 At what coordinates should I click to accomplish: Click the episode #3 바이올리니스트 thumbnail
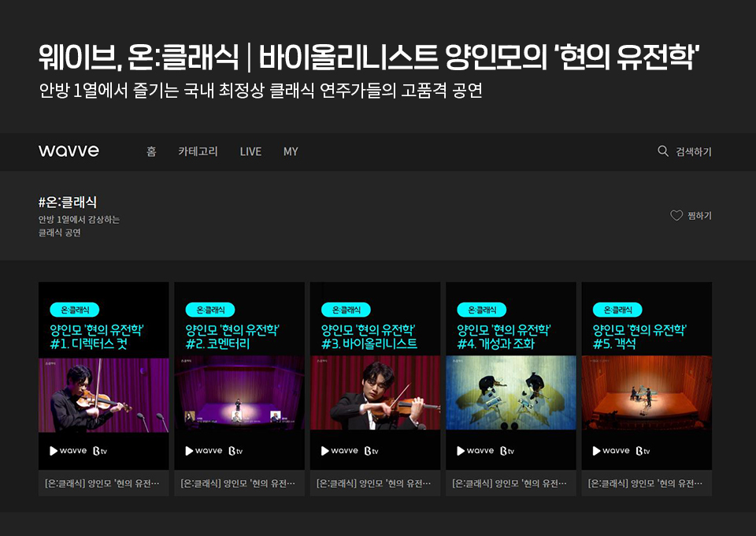pyautogui.click(x=375, y=396)
